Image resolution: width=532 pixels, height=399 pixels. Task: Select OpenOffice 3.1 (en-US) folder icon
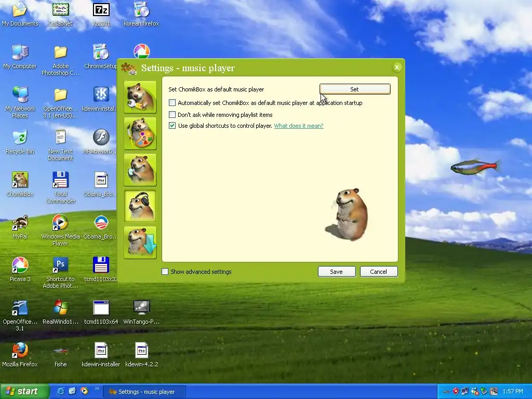[x=60, y=102]
